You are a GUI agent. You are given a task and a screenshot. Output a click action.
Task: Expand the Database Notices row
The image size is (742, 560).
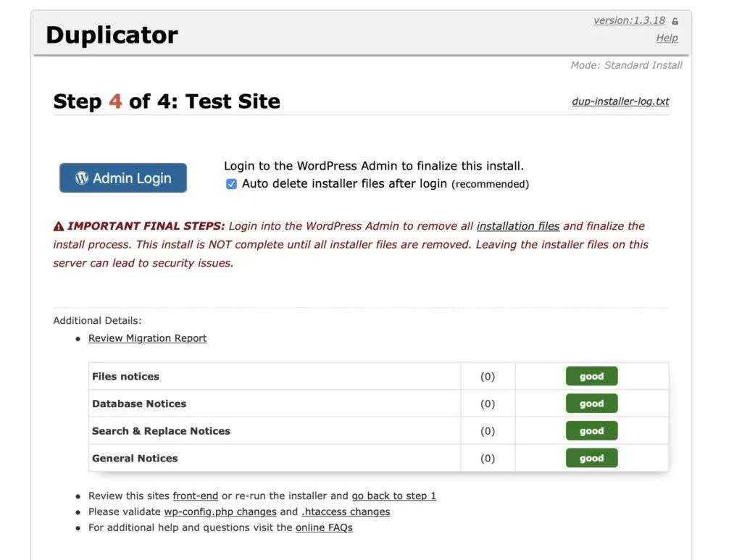point(139,404)
